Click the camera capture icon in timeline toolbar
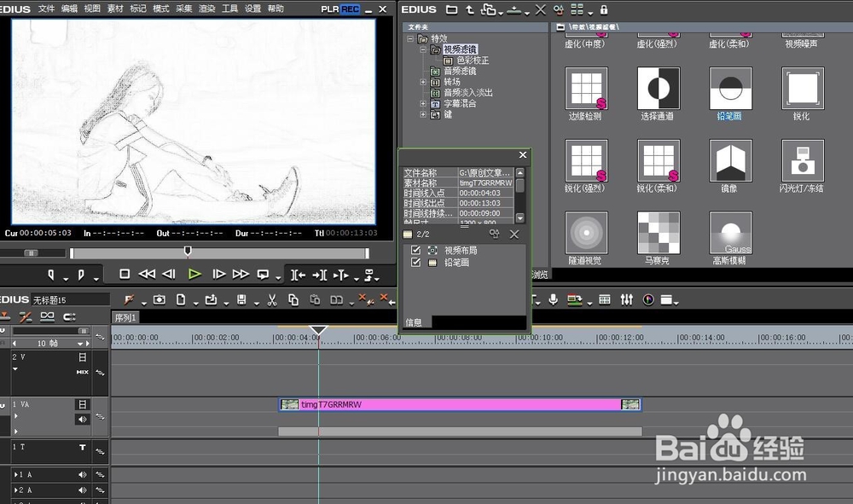Image resolution: width=853 pixels, height=504 pixels. (x=160, y=299)
